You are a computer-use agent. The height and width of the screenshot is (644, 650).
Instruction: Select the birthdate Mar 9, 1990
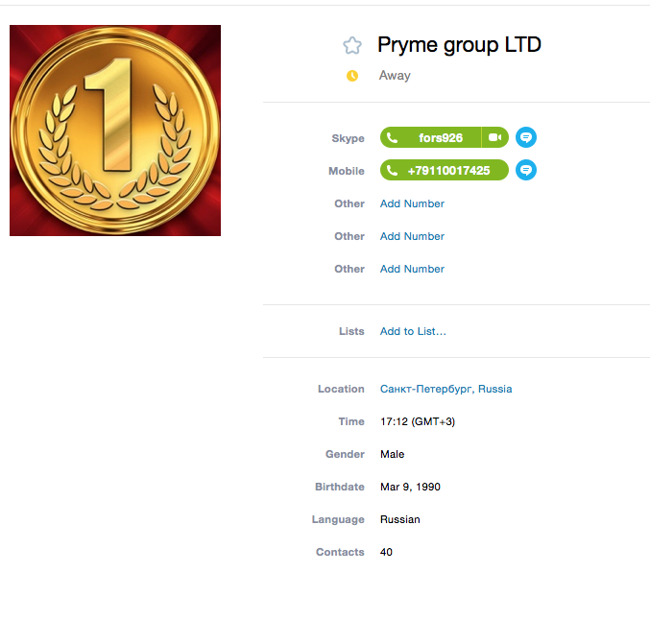410,487
